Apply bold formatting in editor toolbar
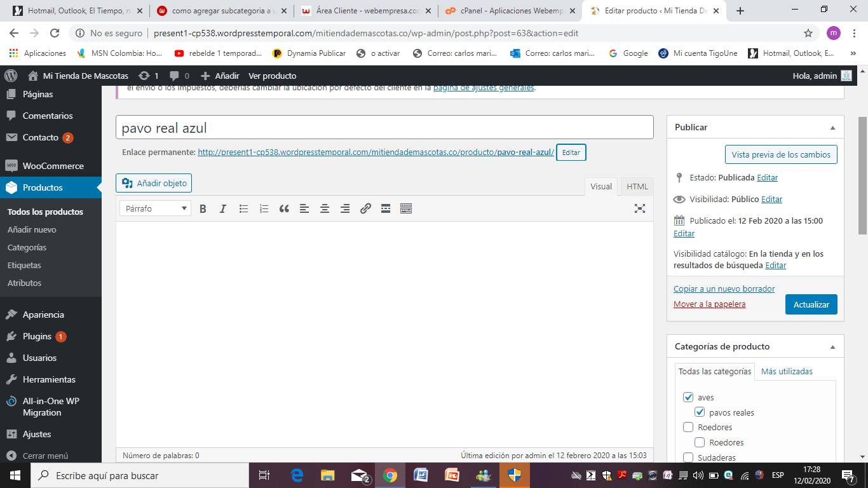Screen dimensions: 868x488 pyautogui.click(x=203, y=208)
